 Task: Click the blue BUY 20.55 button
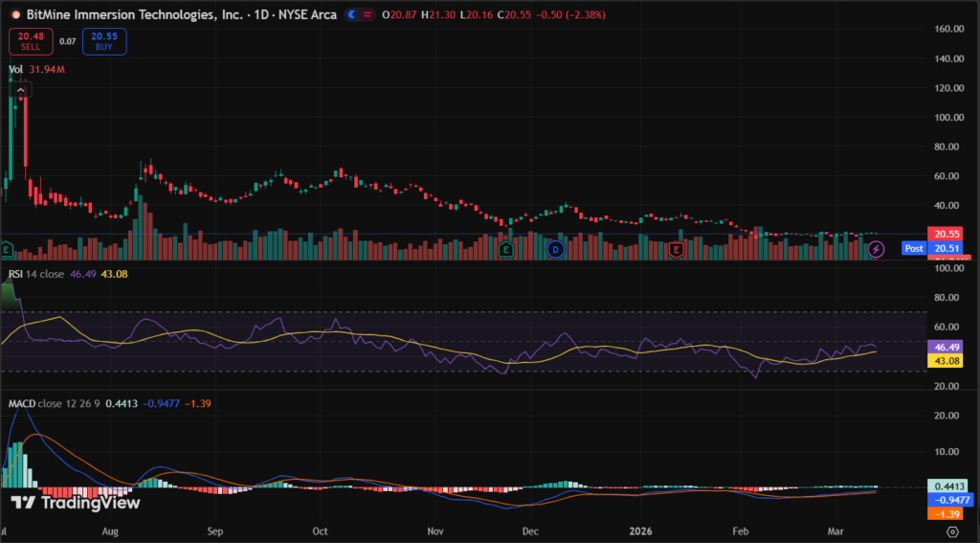[104, 41]
